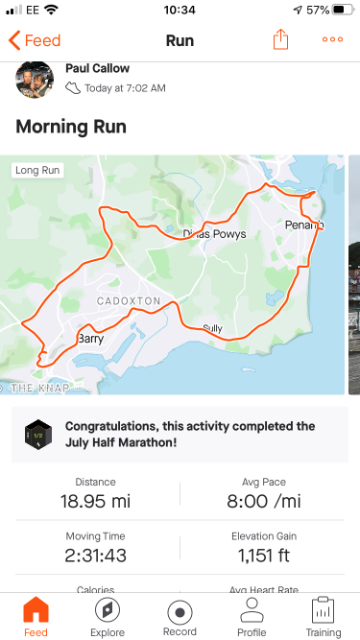Switch to the Profile tab
360x640 pixels.
click(252, 618)
